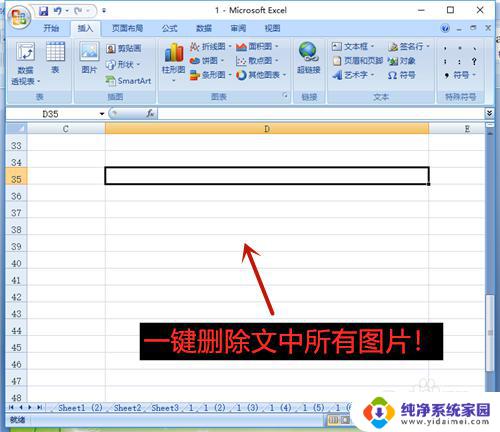The height and width of the screenshot is (432, 500).
Task: Open the 艺术字 WordArt gallery
Action: point(353,75)
